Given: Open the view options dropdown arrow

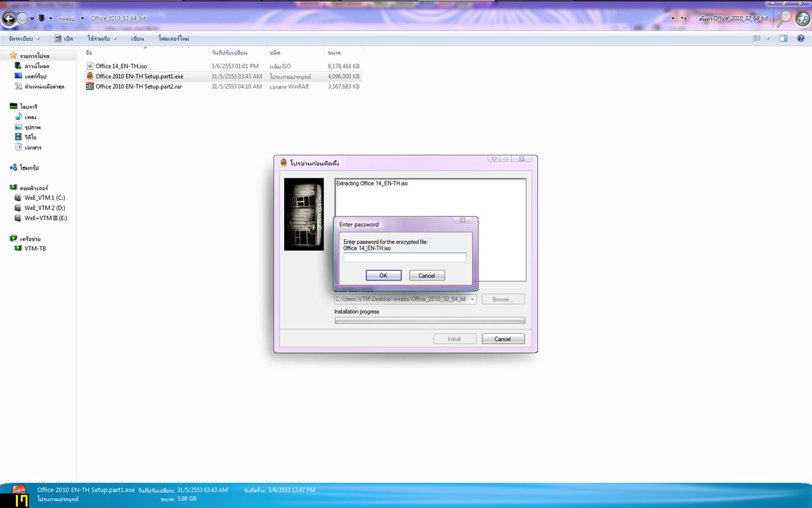Looking at the screenshot, I should [768, 39].
